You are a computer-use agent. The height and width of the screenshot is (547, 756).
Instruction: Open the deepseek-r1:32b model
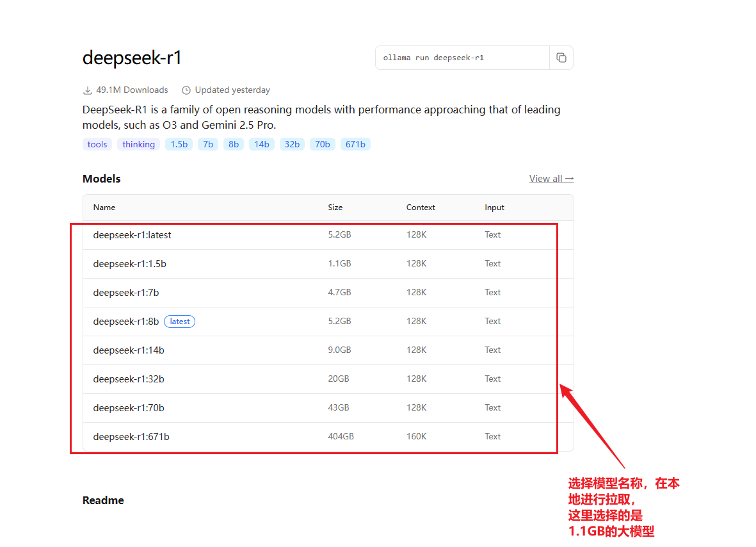129,379
